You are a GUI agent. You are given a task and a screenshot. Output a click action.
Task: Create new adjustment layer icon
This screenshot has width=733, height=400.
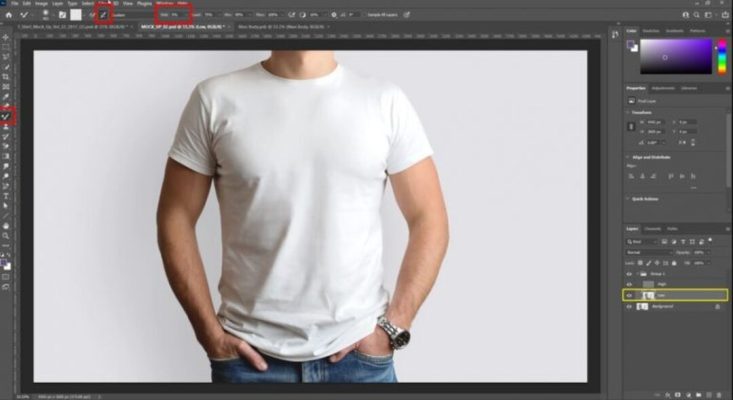tap(688, 395)
